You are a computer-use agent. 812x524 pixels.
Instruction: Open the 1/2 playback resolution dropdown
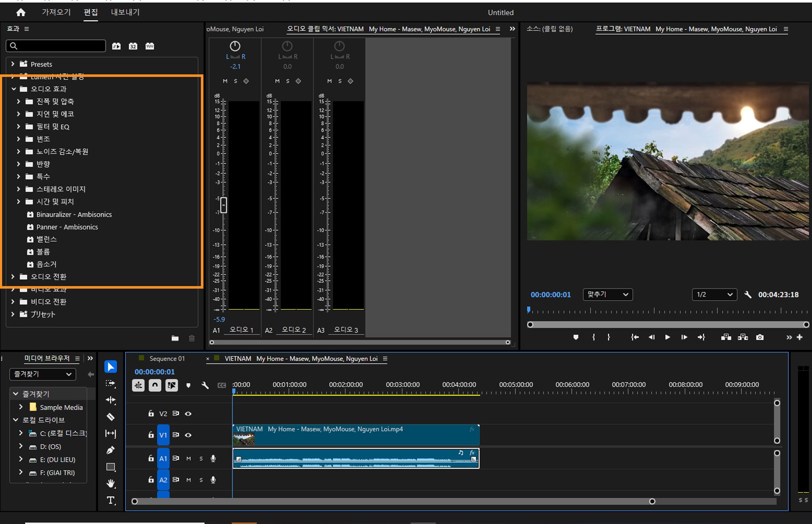pos(714,295)
